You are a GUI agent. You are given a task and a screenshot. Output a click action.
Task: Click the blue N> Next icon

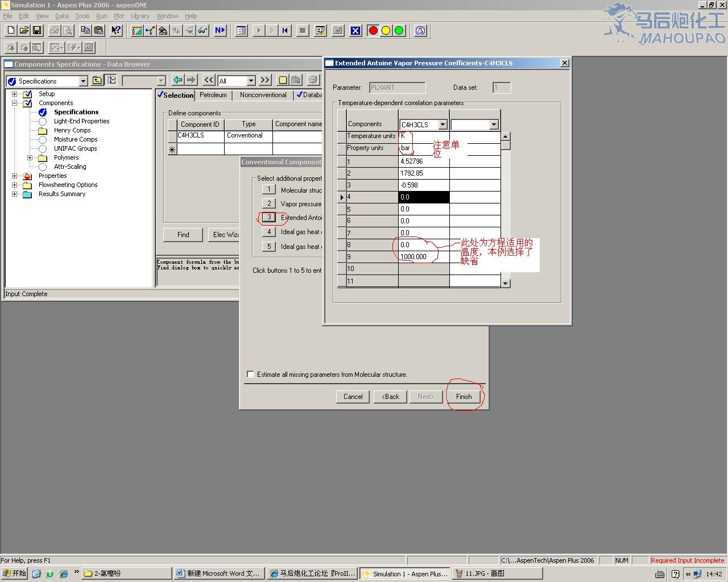point(220,30)
